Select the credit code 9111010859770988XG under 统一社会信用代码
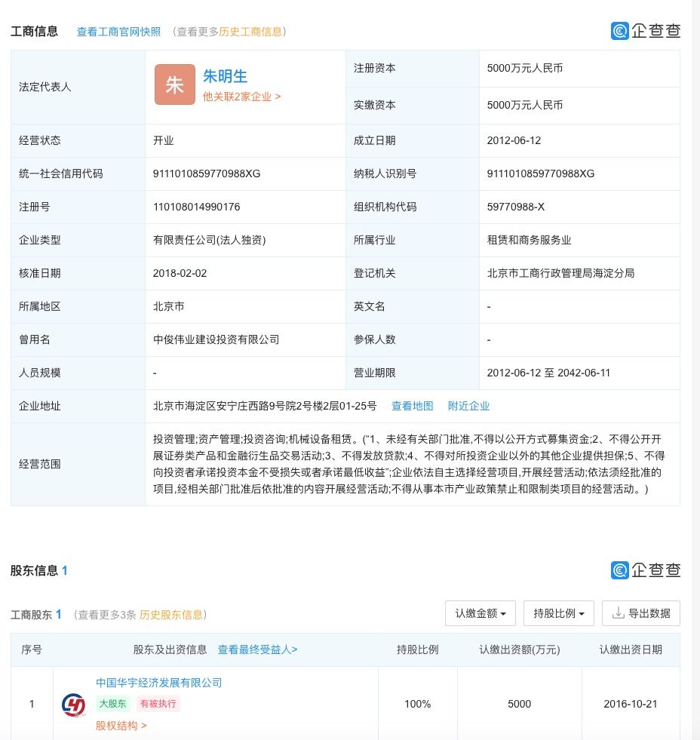This screenshot has height=740, width=700. [x=207, y=173]
